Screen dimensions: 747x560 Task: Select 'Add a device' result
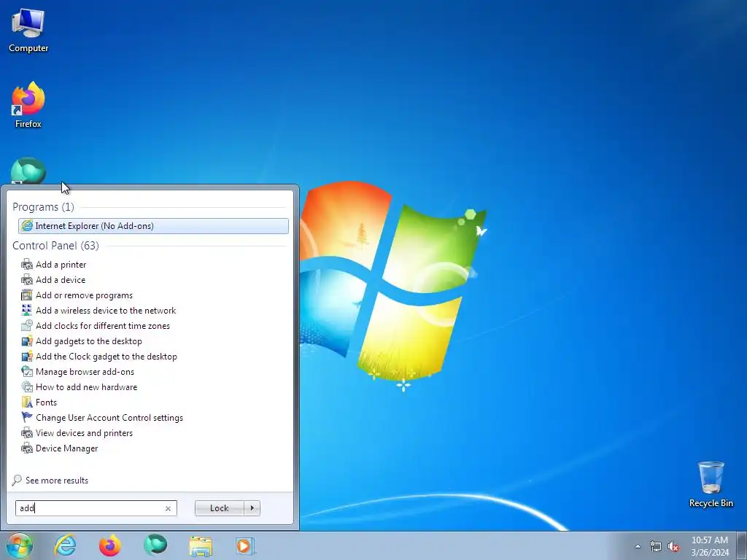coord(61,279)
